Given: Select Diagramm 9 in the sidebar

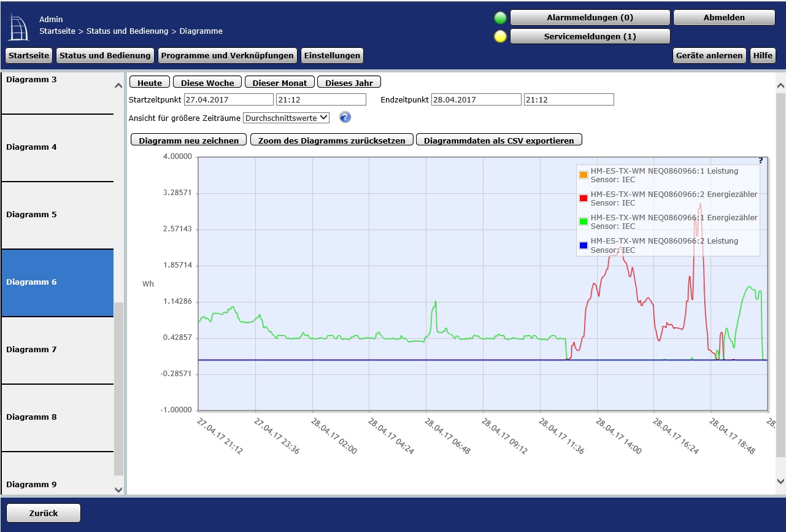Looking at the screenshot, I should pos(57,473).
